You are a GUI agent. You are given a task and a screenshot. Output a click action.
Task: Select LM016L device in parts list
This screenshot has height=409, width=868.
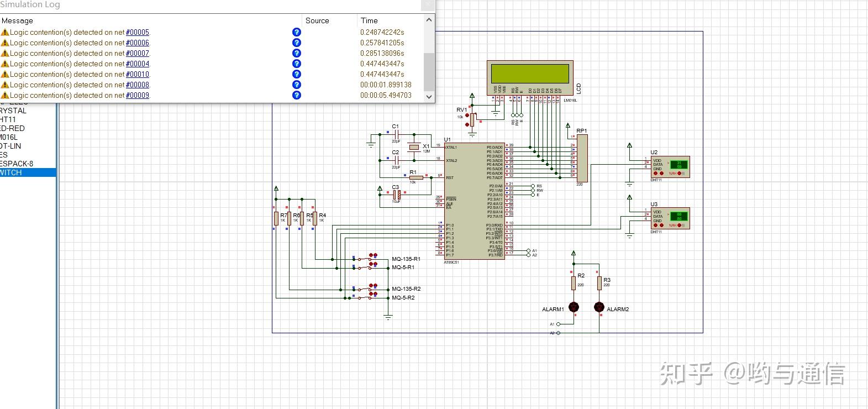tap(28, 137)
